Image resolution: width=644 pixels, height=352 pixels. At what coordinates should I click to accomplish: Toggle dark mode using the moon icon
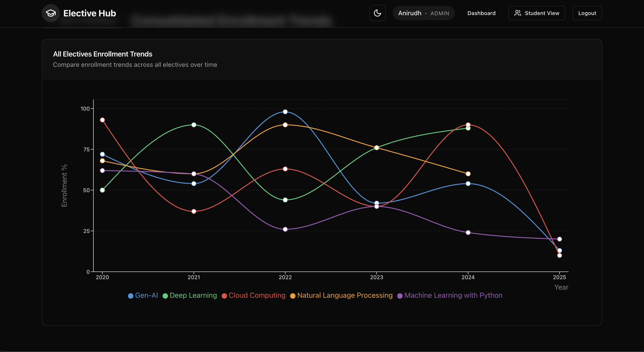click(377, 13)
